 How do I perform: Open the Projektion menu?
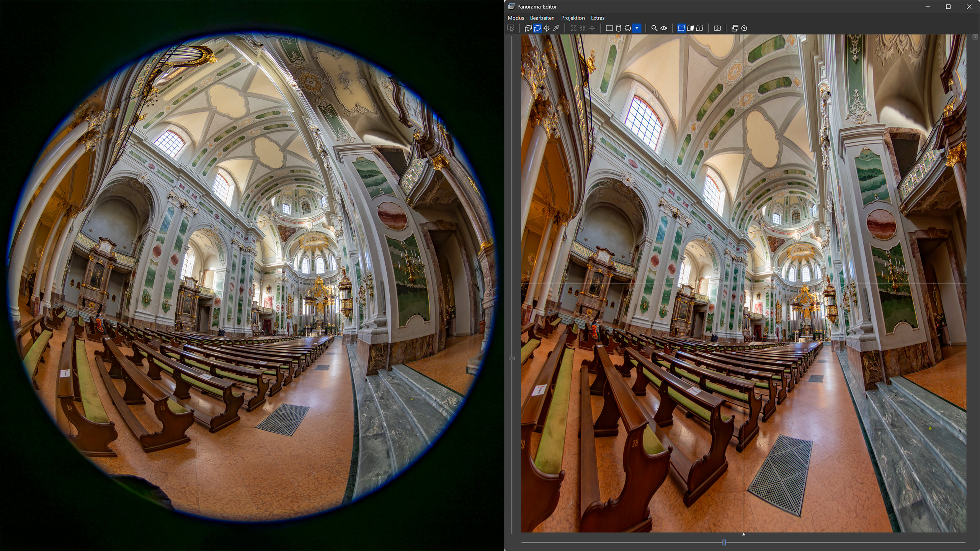click(x=573, y=18)
